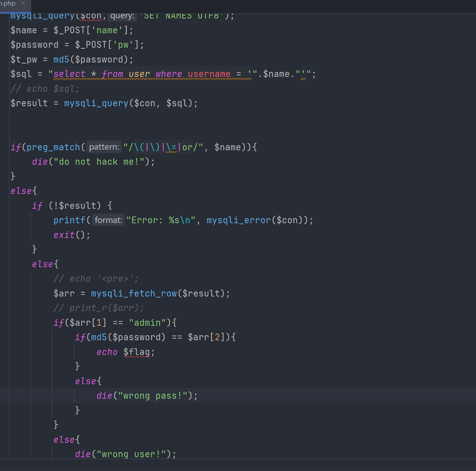
Task: Click the 'pattern:' hint in preg_match
Action: [x=104, y=147]
